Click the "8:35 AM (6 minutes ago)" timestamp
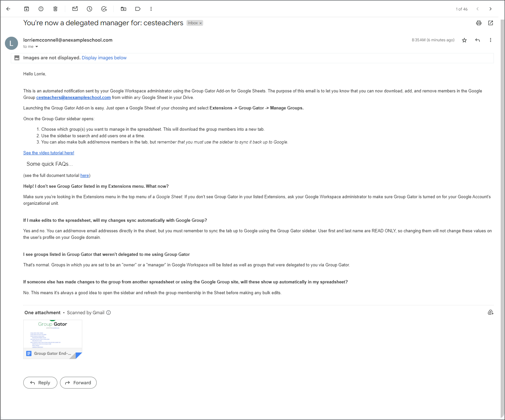The width and height of the screenshot is (505, 420). [x=433, y=40]
